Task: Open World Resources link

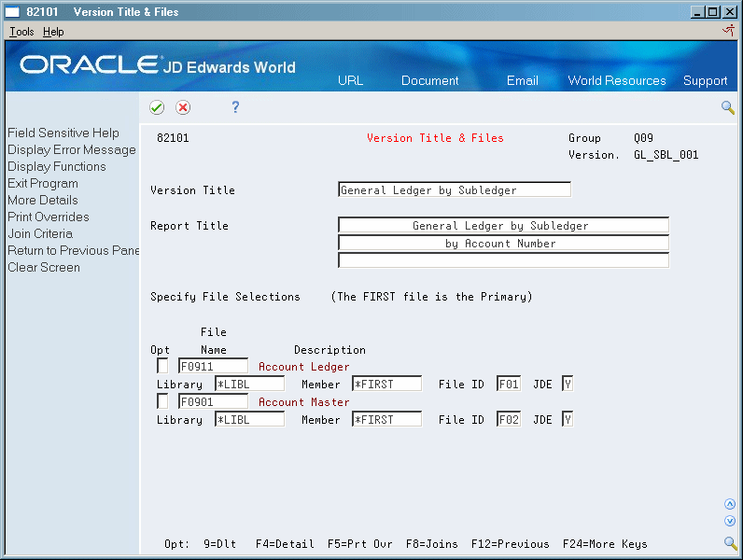Action: point(616,80)
